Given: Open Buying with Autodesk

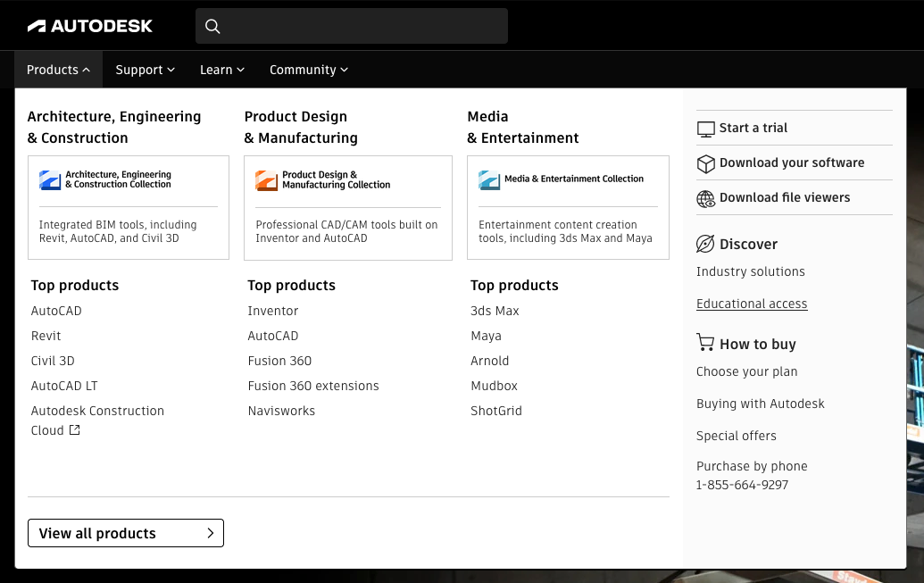Looking at the screenshot, I should click(760, 404).
